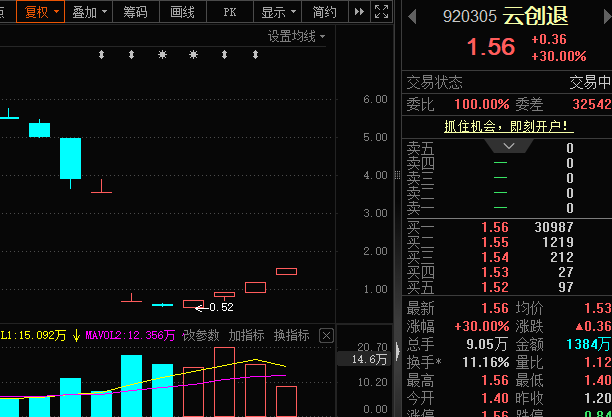The width and height of the screenshot is (612, 417).
Task: Click the 交易状态 row label
Action: [434, 83]
